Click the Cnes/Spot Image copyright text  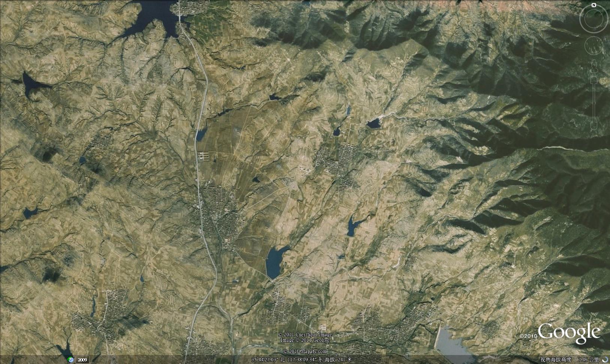tap(305, 334)
